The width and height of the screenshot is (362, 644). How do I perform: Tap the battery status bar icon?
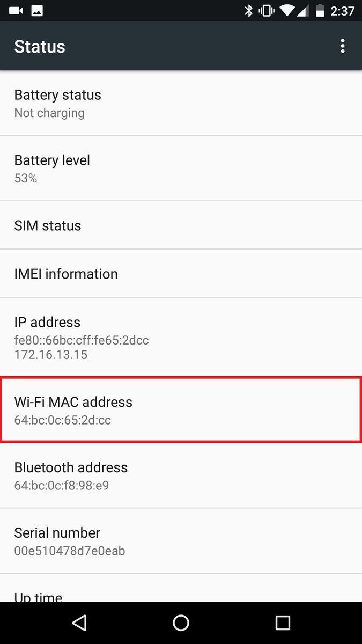click(x=320, y=10)
